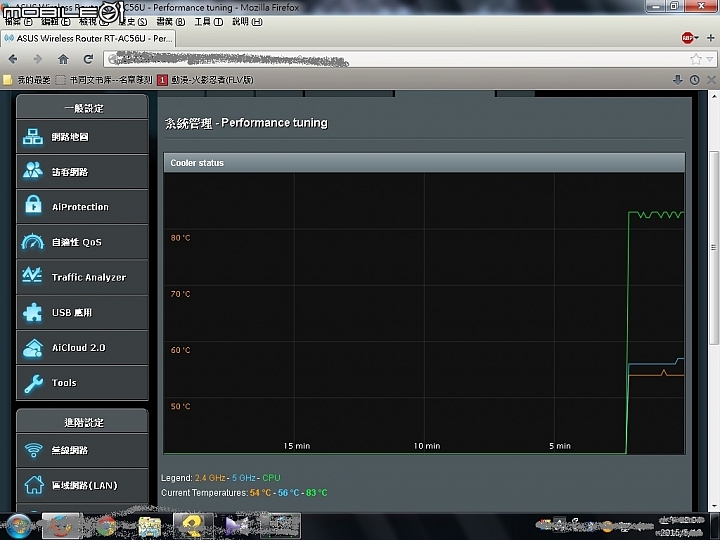Click the 60 °C axis label
Screen dimensions: 720x540
[x=180, y=350]
